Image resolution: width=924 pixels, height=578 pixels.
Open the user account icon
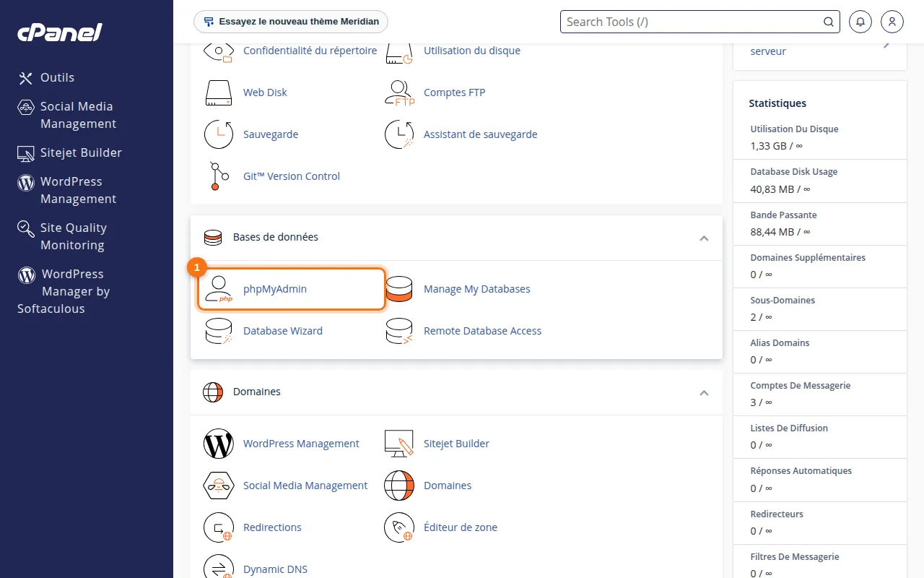tap(892, 22)
